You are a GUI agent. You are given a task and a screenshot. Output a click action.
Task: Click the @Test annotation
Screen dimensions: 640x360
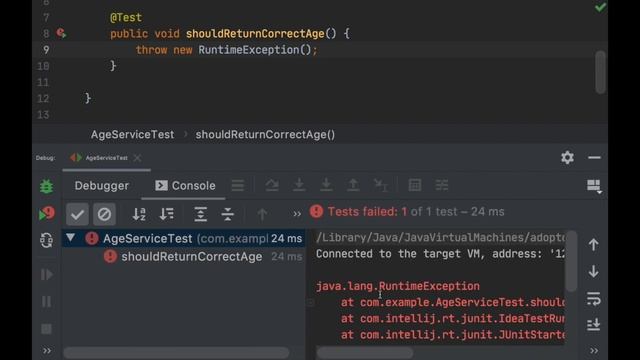click(126, 18)
